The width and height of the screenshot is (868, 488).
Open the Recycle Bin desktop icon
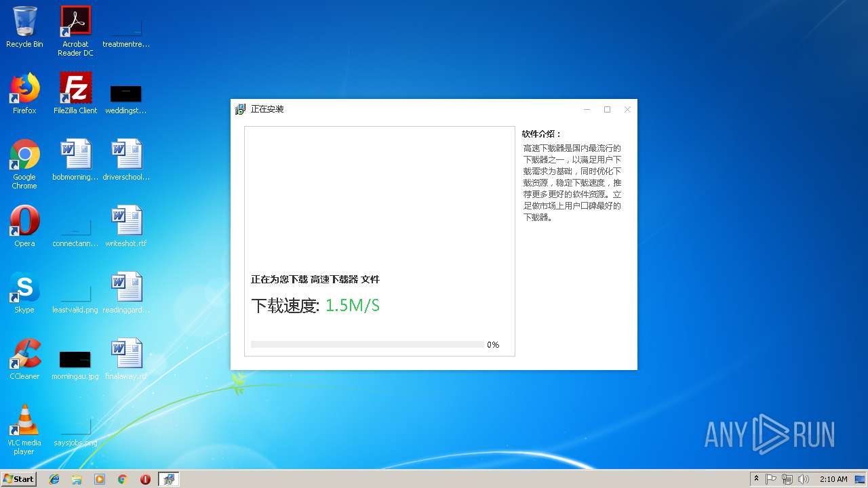pyautogui.click(x=24, y=27)
